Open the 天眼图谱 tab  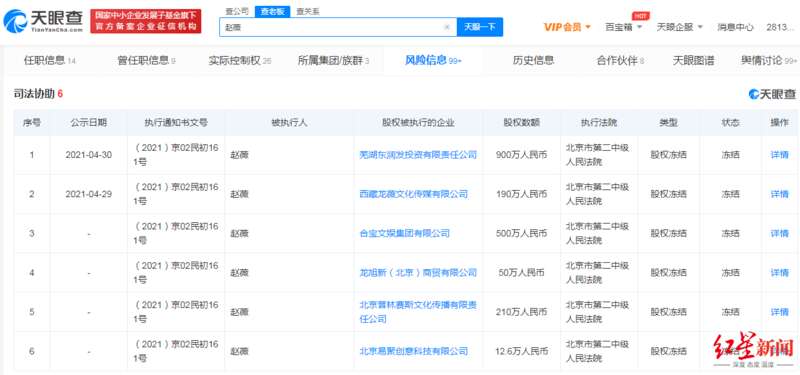click(693, 61)
